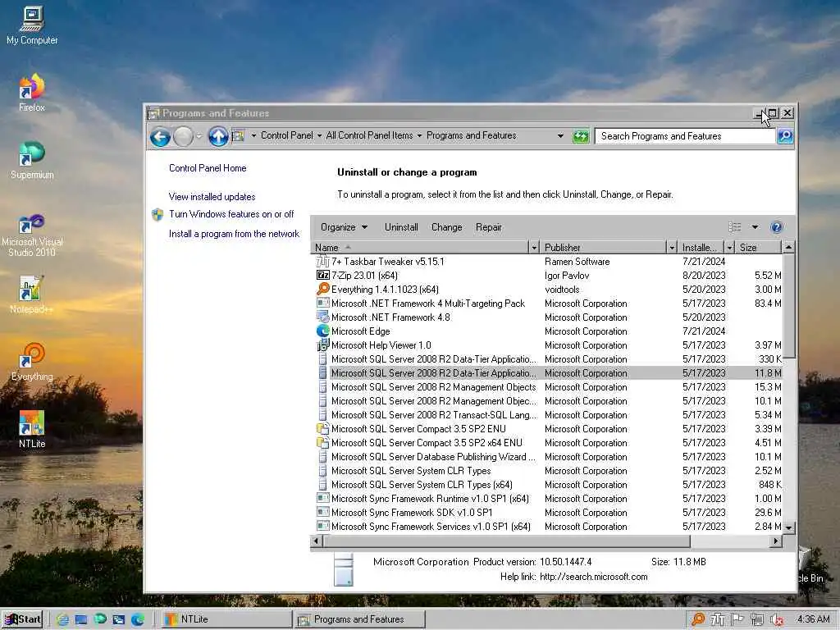Click the help link http://search.microsoft.com

(x=594, y=577)
